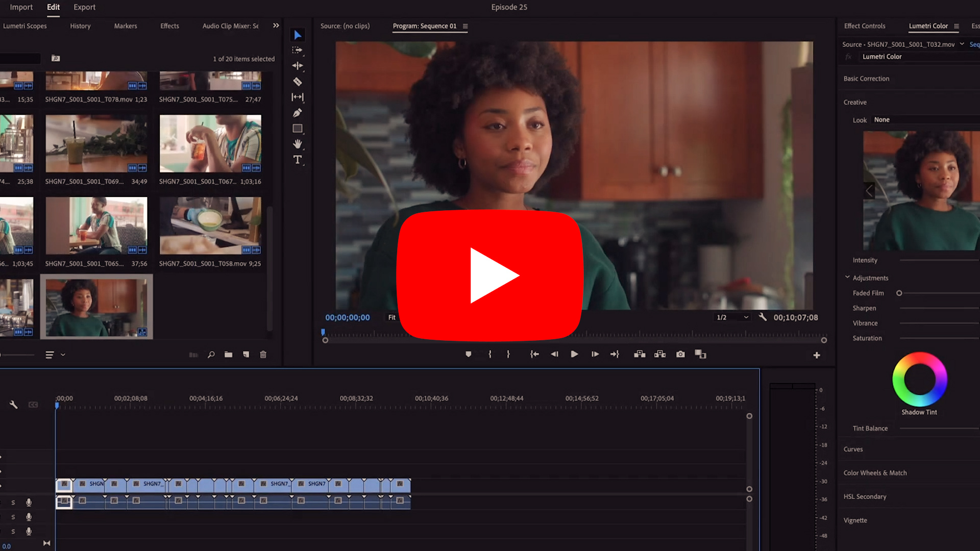980x551 pixels.
Task: Select the Pen tool
Action: tap(298, 113)
